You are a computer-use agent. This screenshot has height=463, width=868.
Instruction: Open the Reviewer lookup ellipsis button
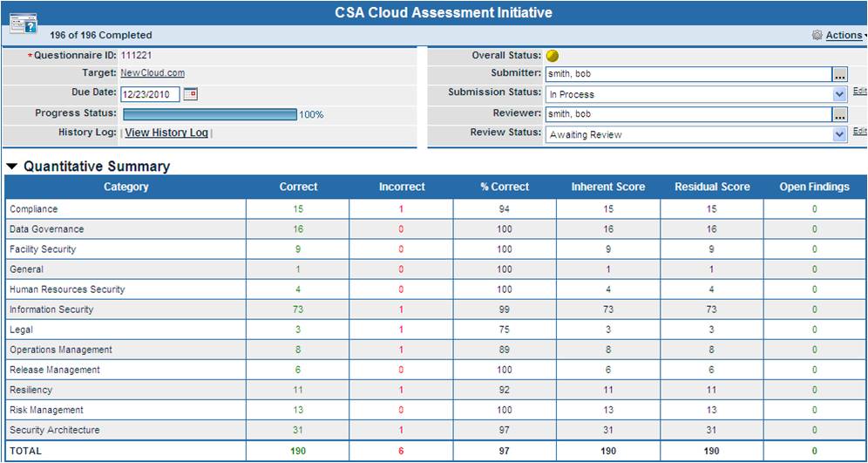840,114
